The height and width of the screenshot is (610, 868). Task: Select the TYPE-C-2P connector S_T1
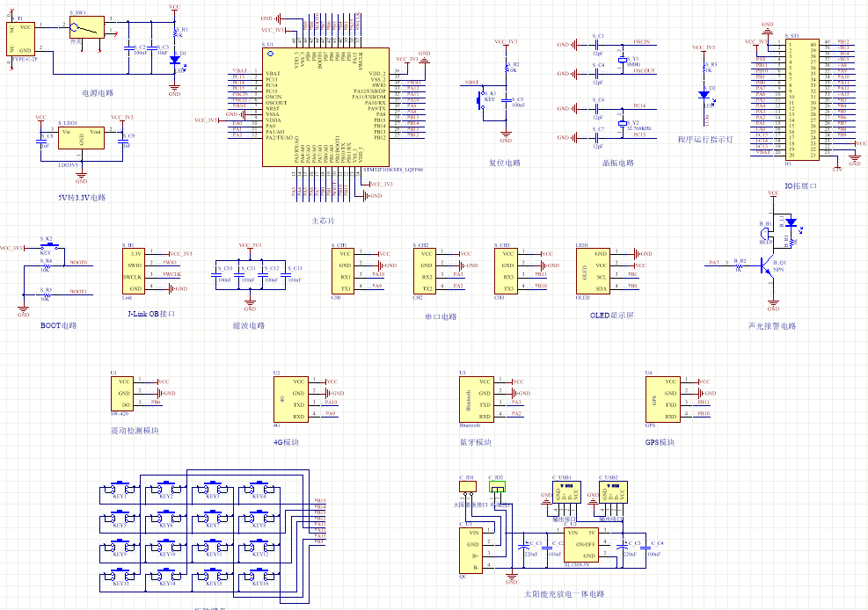20,39
